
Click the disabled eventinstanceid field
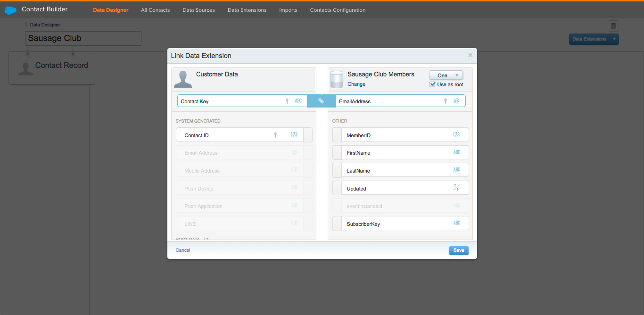point(405,206)
